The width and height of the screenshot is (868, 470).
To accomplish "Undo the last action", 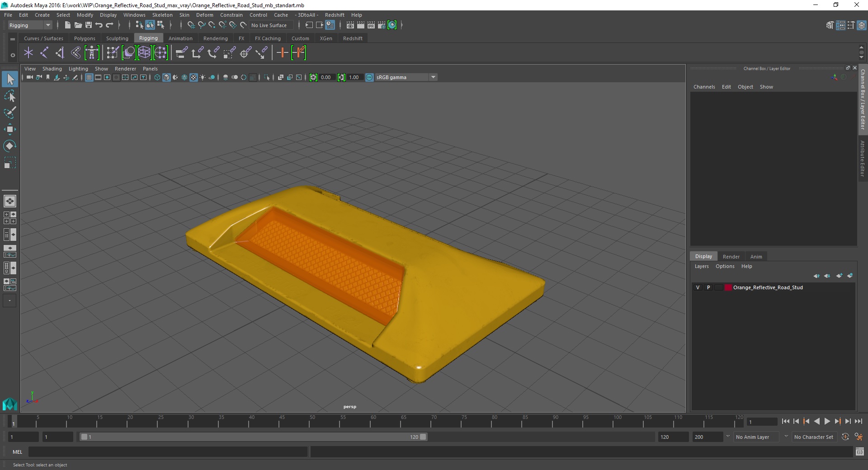I will [99, 25].
